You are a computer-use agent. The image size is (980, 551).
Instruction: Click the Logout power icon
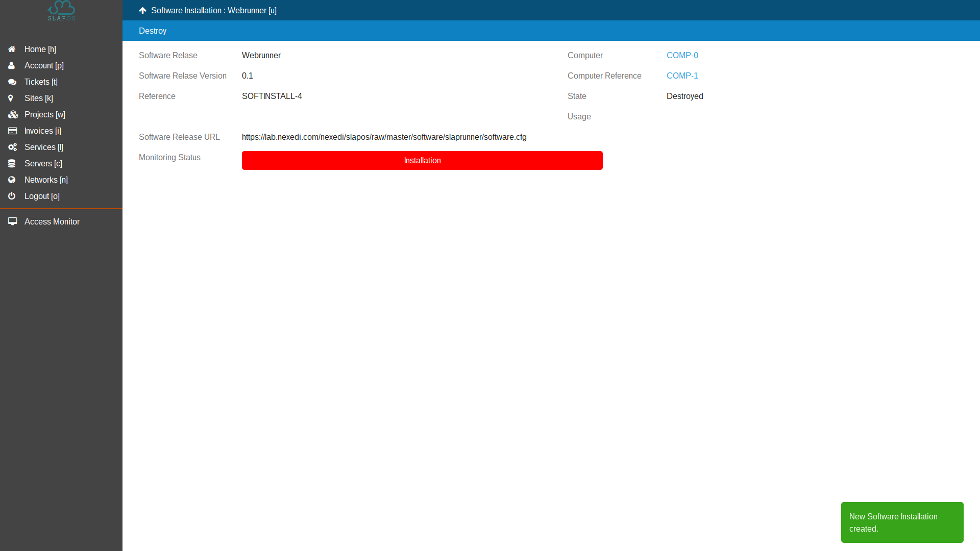(12, 196)
